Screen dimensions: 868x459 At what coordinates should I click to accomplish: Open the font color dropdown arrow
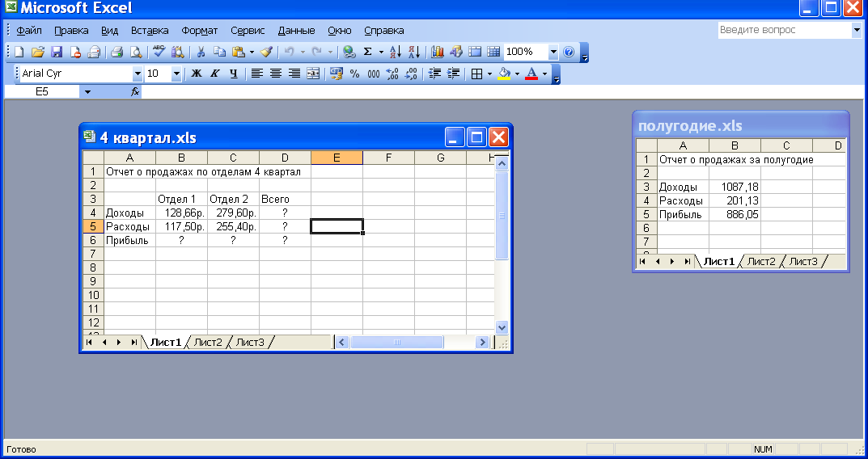544,74
